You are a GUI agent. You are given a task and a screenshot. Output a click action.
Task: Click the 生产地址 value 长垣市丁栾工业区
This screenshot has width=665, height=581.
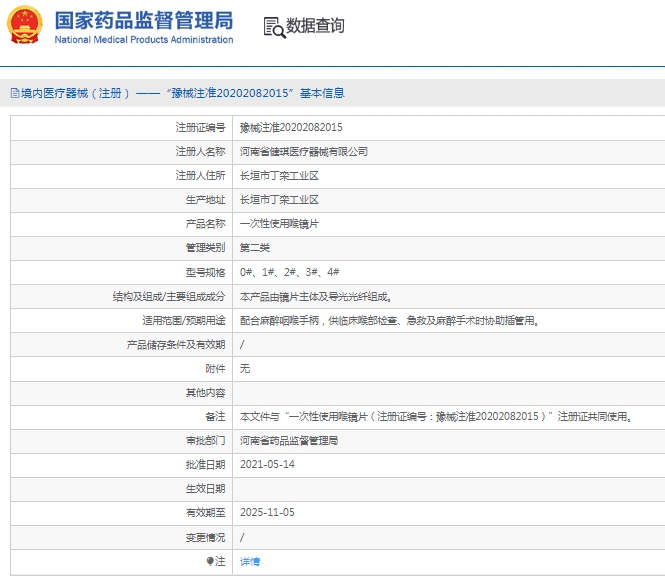(279, 200)
